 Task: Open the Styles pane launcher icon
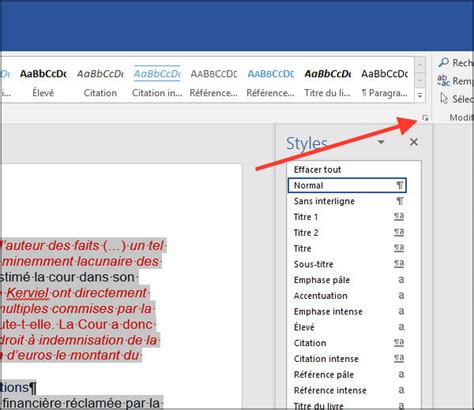coord(425,118)
